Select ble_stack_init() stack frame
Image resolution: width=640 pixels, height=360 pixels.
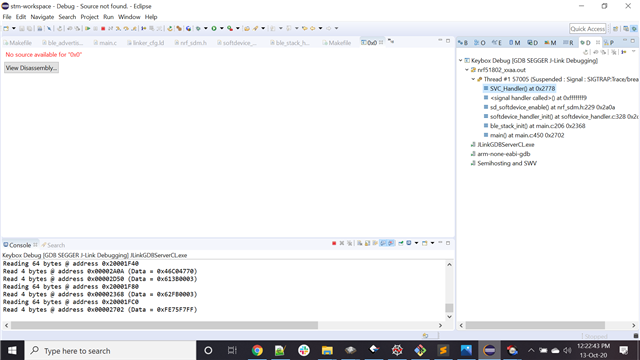point(537,126)
